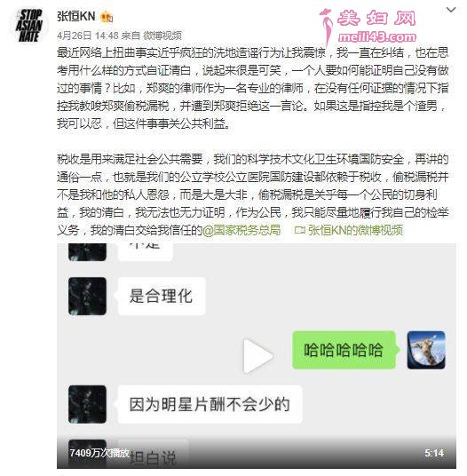Play the embedded video
This screenshot has height=476, width=467.
(x=258, y=356)
